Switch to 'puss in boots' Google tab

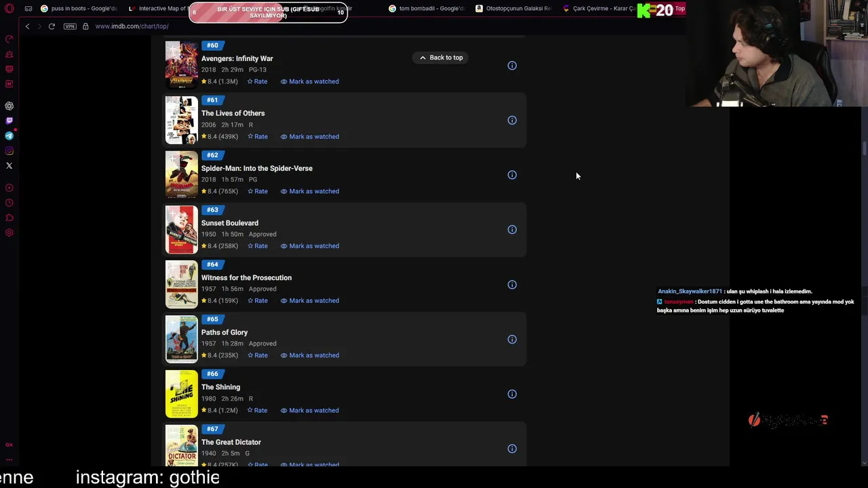[79, 9]
